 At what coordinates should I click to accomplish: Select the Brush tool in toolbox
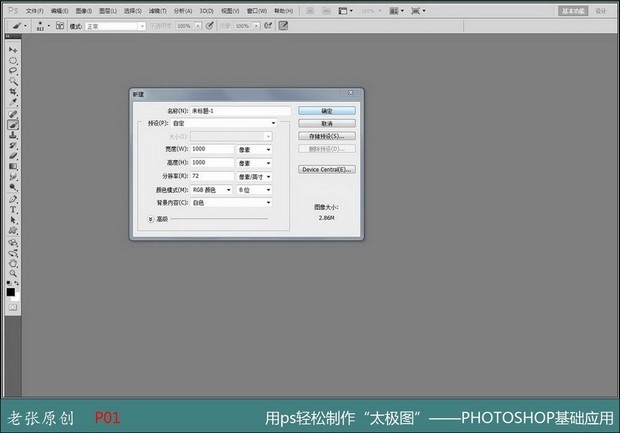pyautogui.click(x=13, y=124)
